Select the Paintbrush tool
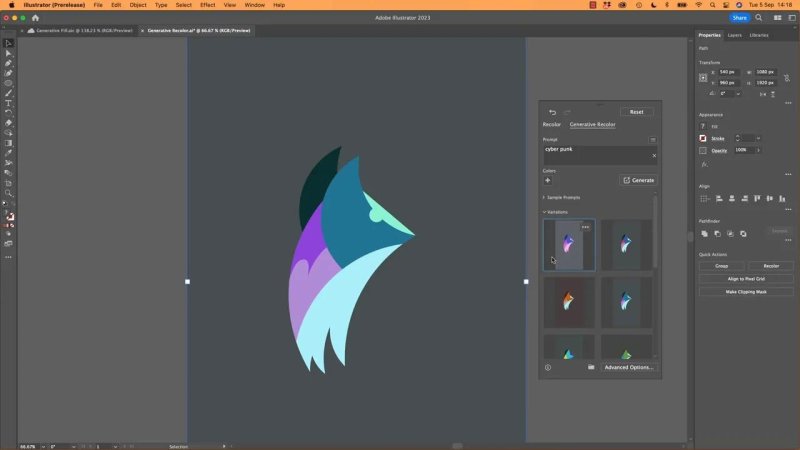 (8, 93)
